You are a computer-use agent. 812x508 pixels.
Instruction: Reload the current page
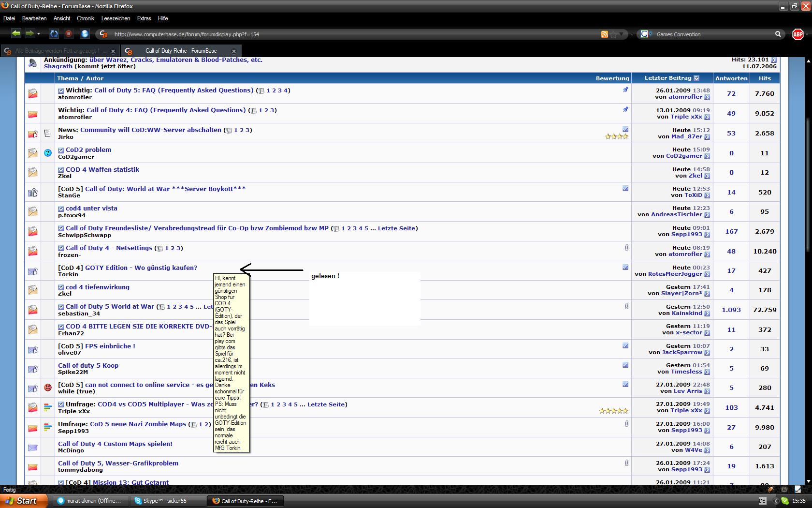coord(54,34)
